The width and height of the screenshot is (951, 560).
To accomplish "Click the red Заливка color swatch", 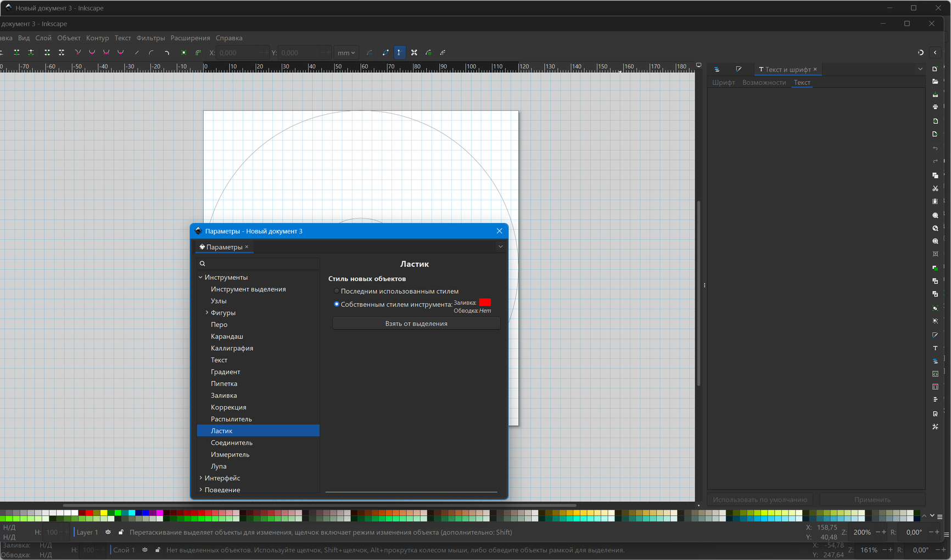I will (x=484, y=303).
